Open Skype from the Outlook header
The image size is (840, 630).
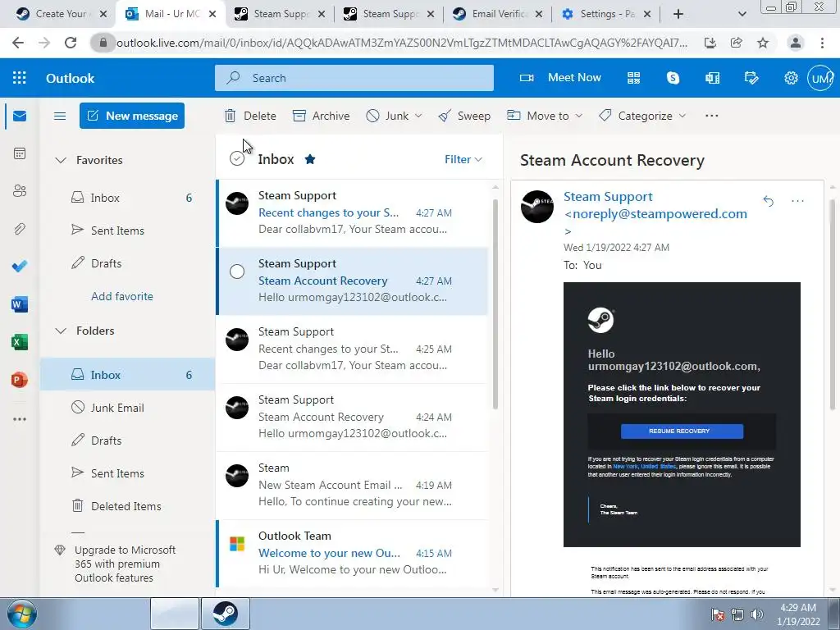click(673, 78)
